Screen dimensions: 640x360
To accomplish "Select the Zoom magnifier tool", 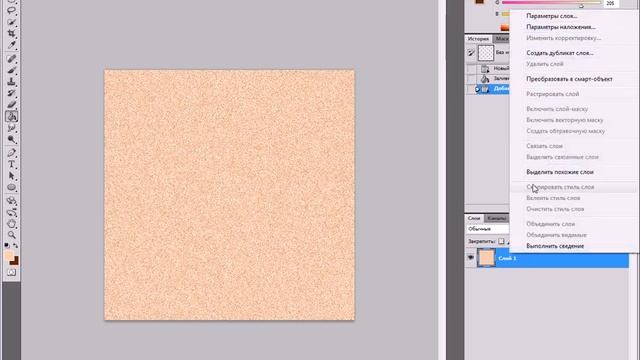I will pyautogui.click(x=11, y=235).
